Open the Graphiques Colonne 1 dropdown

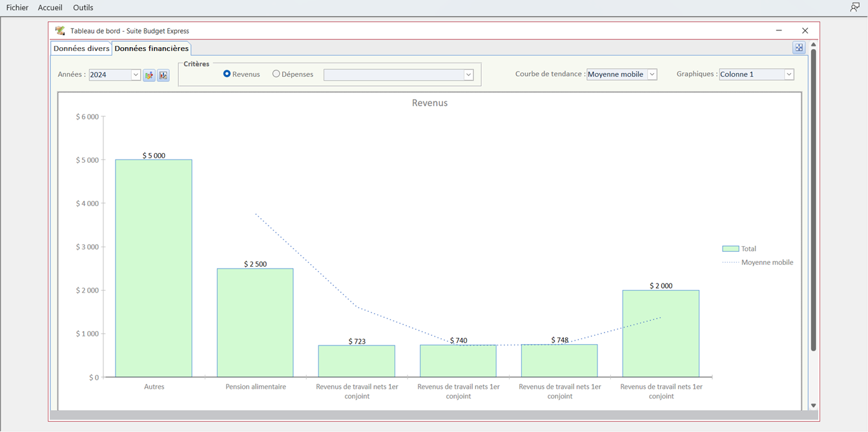[x=789, y=74]
